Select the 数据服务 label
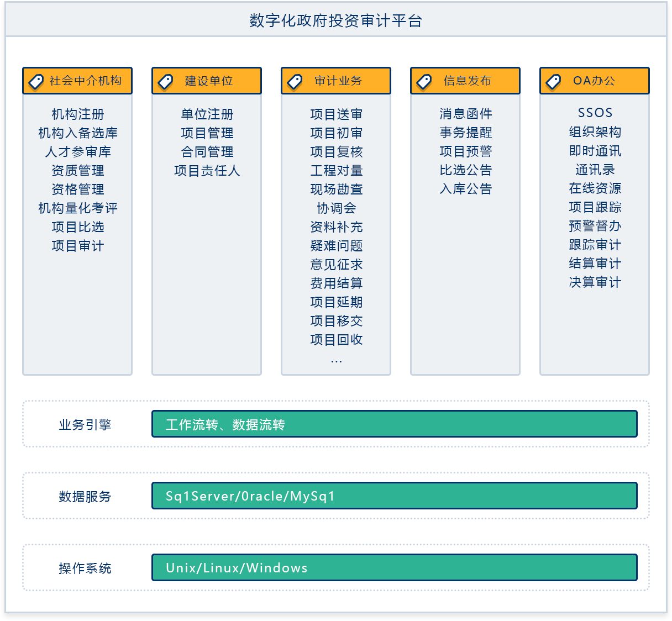This screenshot has width=672, height=621. coord(85,497)
